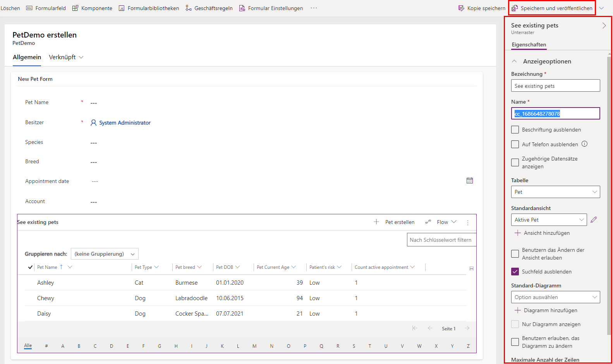The height and width of the screenshot is (364, 613).
Task: Uncheck Suchfeld ausblenden
Action: coord(515,272)
